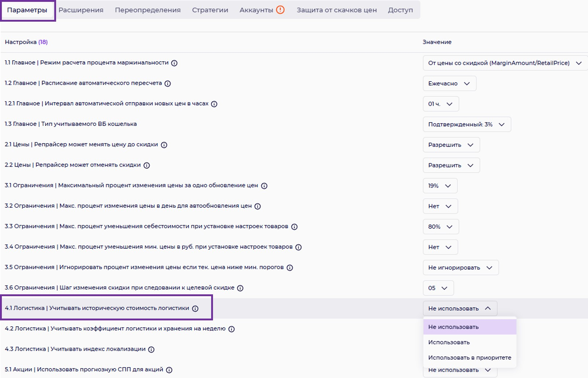Image resolution: width=588 pixels, height=378 pixels.
Task: Click info icon for 4.3 localization index
Action: click(x=151, y=349)
